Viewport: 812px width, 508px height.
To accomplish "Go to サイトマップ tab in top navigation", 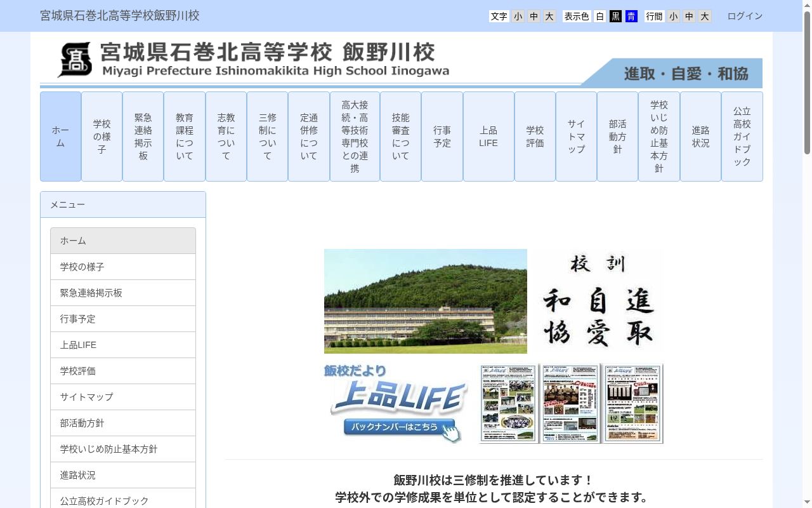I will [577, 137].
